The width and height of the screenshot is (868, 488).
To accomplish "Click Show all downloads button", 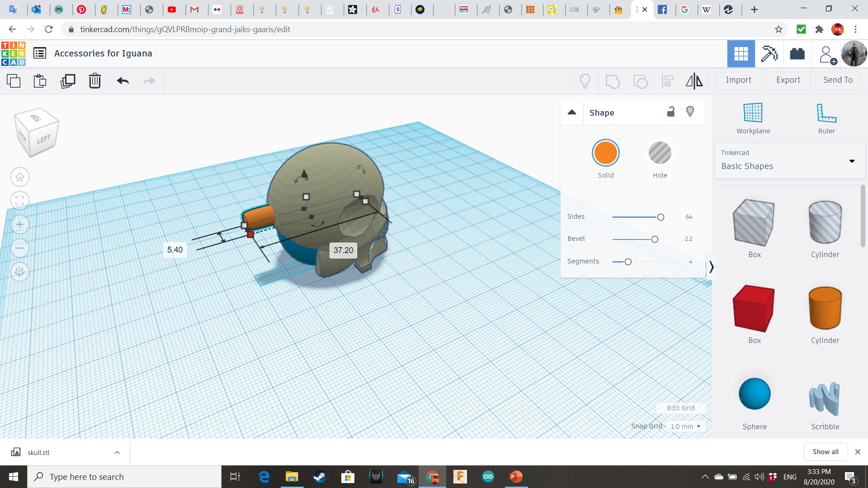I will click(826, 452).
